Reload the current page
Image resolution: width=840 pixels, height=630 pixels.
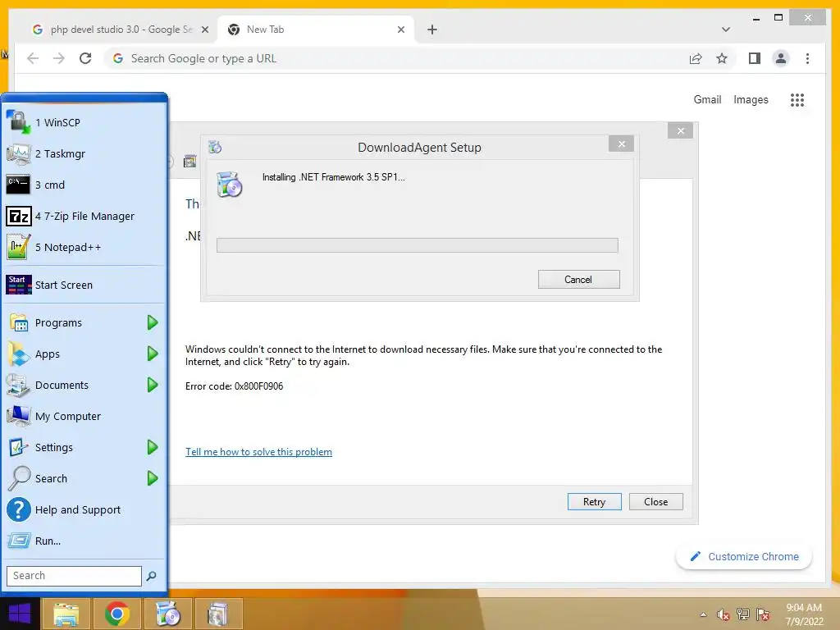tap(85, 58)
